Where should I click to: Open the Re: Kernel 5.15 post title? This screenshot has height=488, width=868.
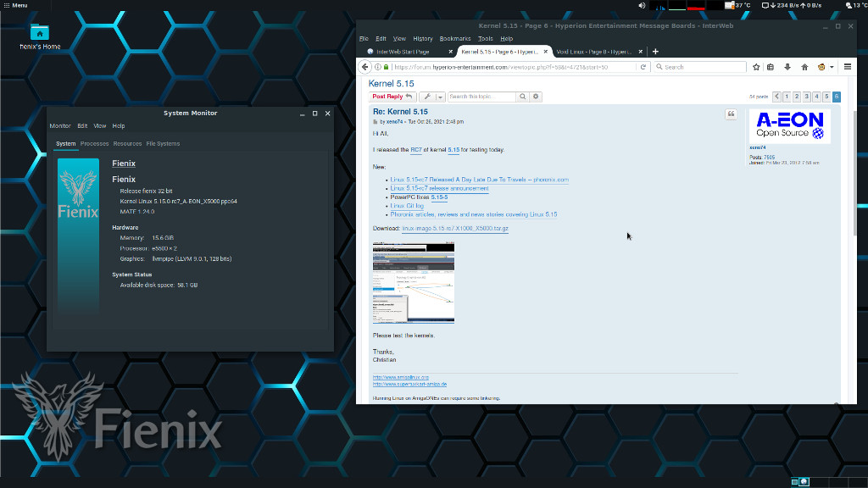400,112
